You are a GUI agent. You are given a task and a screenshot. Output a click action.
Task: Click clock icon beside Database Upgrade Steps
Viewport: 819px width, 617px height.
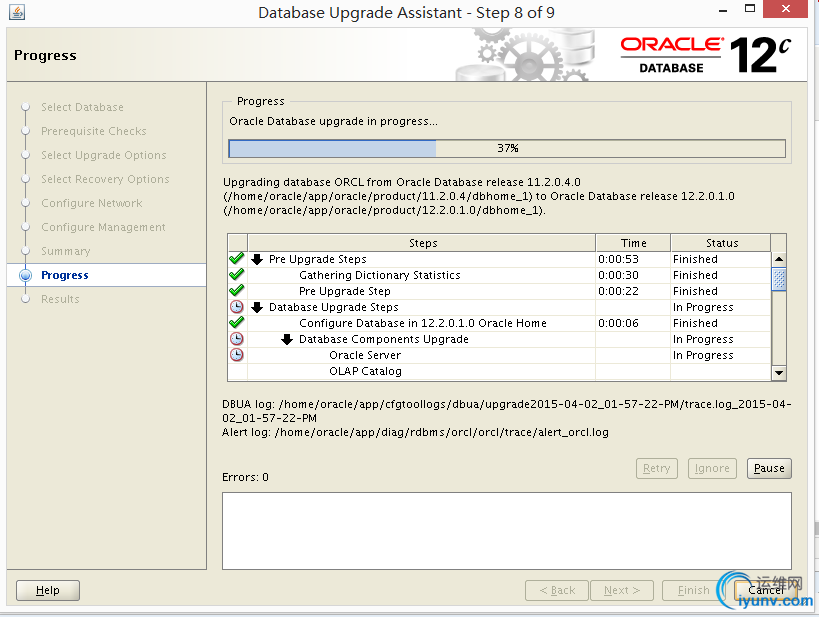[237, 307]
